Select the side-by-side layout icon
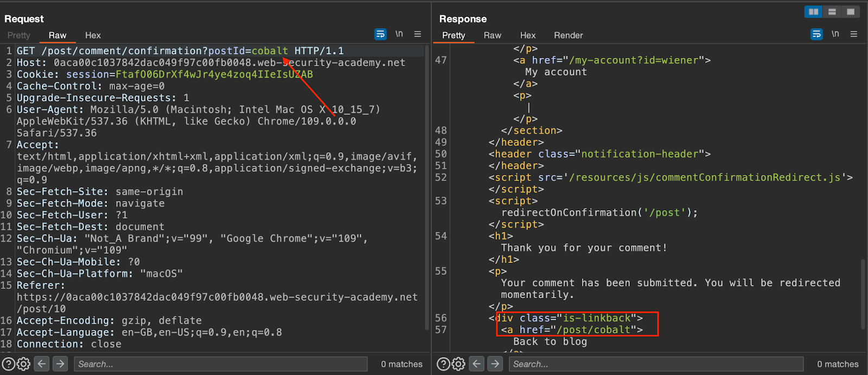Viewport: 868px width, 375px height. [x=813, y=11]
